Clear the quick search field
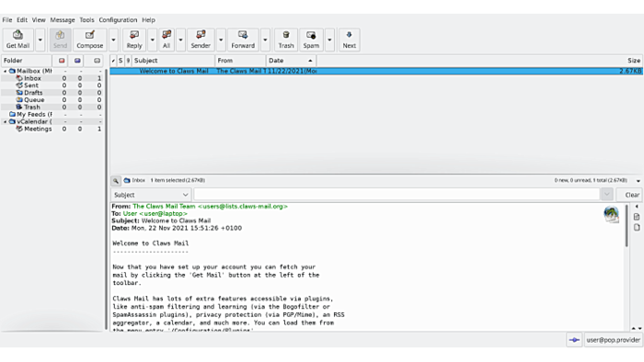 pyautogui.click(x=632, y=195)
